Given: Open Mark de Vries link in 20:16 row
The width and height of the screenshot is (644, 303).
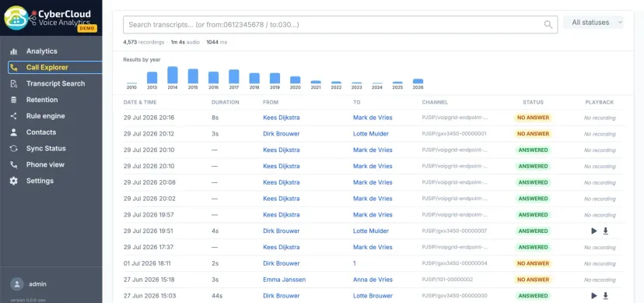Looking at the screenshot, I should click(373, 118).
